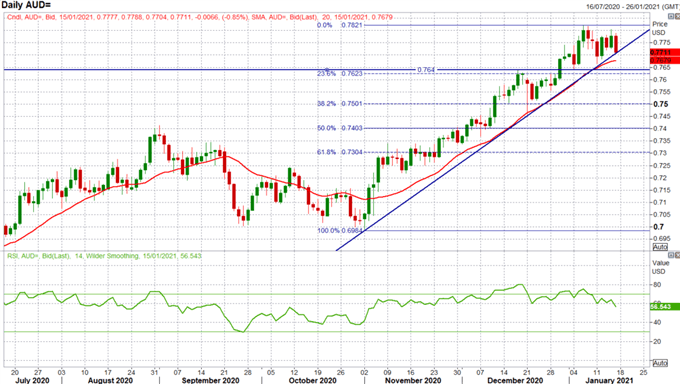680x384 pixels.
Task: Close the price chart pane
Action: [x=677, y=16]
